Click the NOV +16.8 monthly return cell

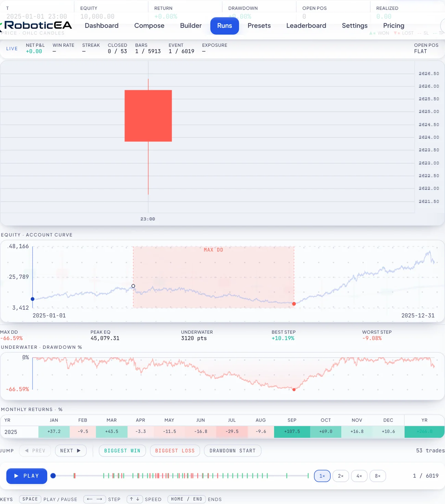pos(357,432)
